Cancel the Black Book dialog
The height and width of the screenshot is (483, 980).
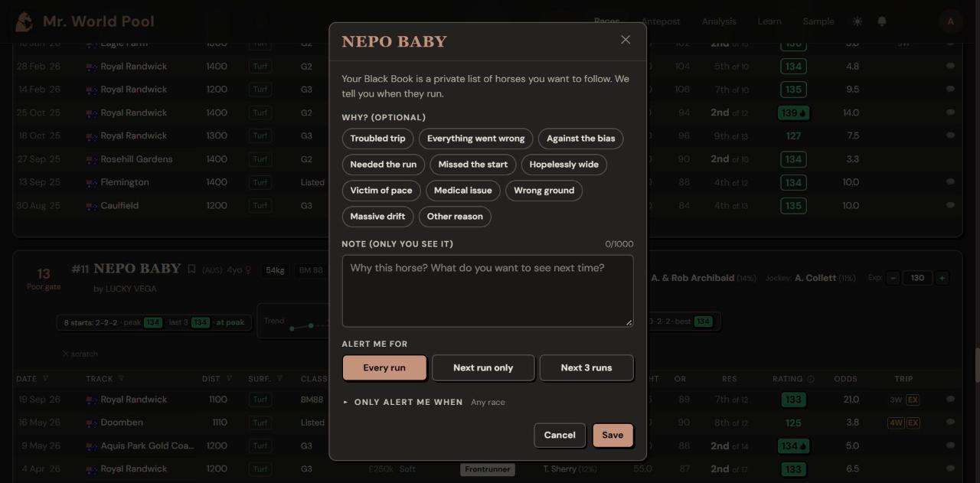[x=560, y=435]
